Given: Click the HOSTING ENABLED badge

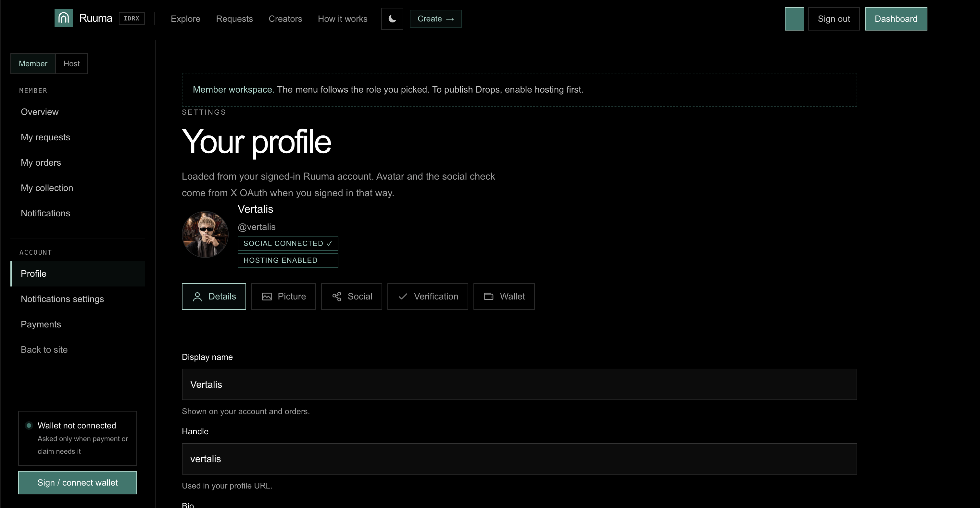Looking at the screenshot, I should (288, 260).
